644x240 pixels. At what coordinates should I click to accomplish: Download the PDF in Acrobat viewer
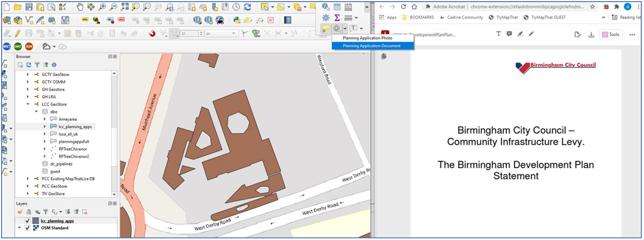click(x=591, y=35)
